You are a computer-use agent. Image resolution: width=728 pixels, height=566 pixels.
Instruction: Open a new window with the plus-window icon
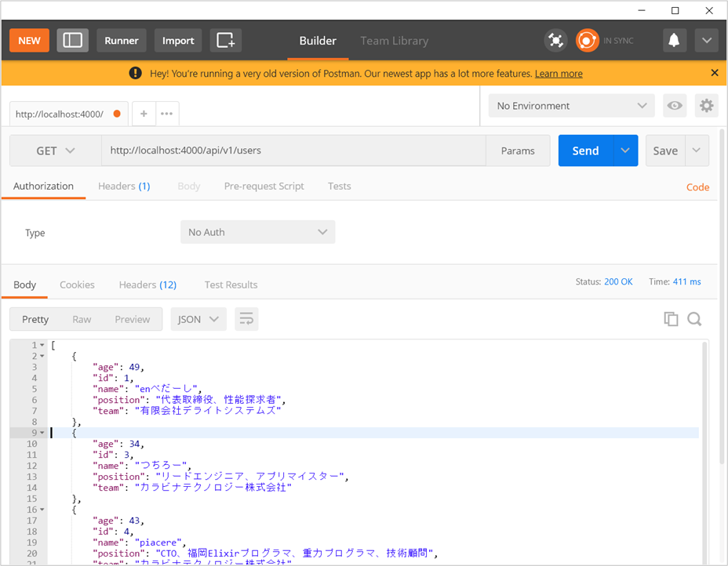click(226, 40)
